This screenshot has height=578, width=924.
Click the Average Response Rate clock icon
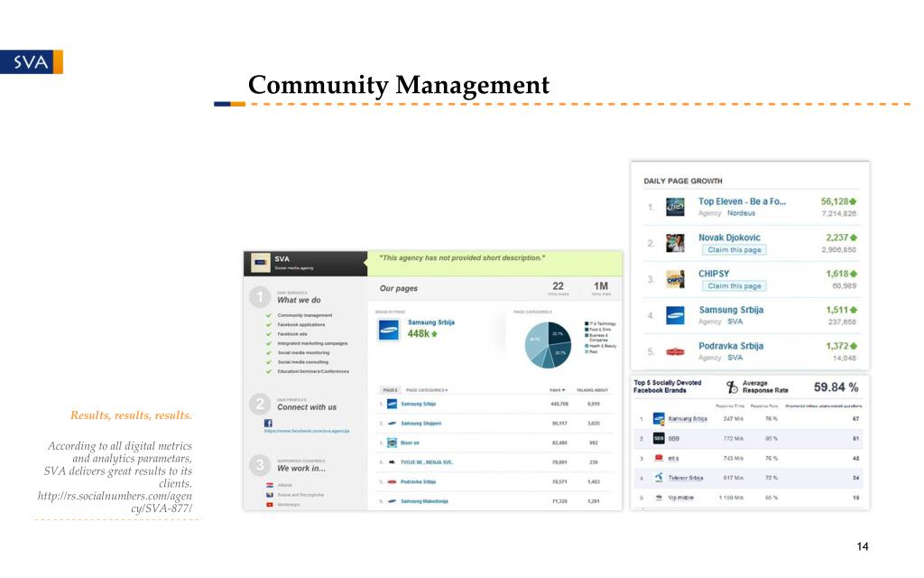tap(732, 387)
